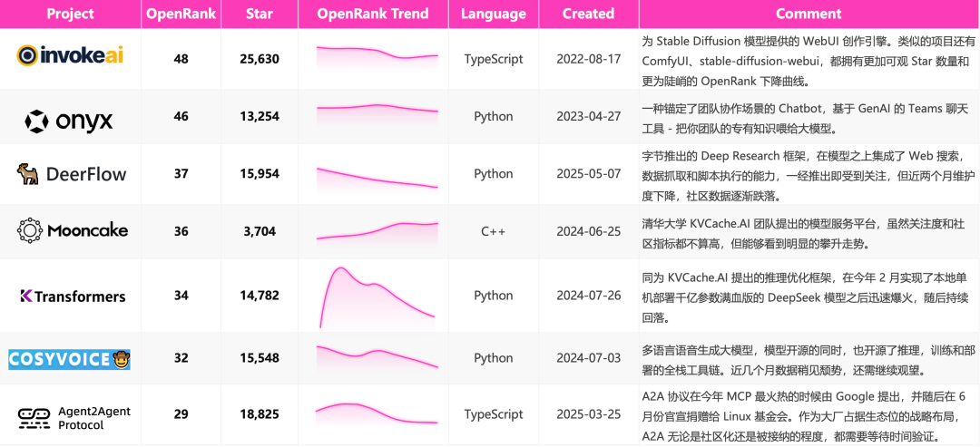Select the Star column header
980x447 pixels.
coord(260,14)
